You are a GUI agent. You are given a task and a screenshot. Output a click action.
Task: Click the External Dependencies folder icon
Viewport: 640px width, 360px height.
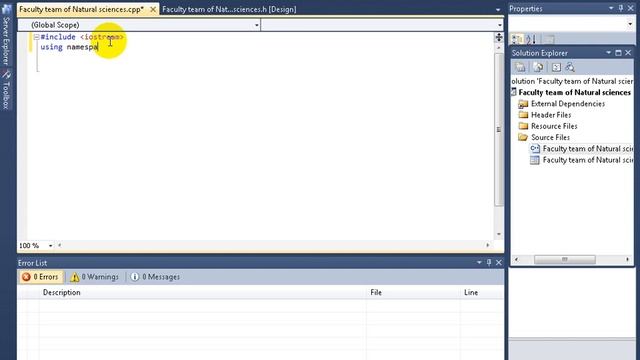pos(523,104)
